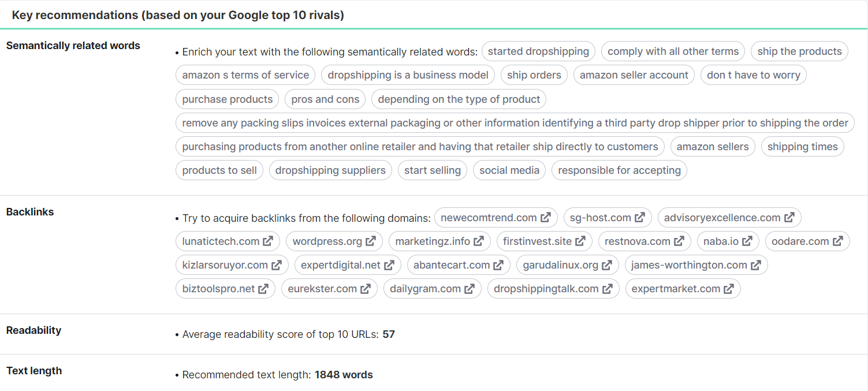This screenshot has width=868, height=391.
Task: Click the 'Key recommendations' heading
Action: pyautogui.click(x=178, y=15)
